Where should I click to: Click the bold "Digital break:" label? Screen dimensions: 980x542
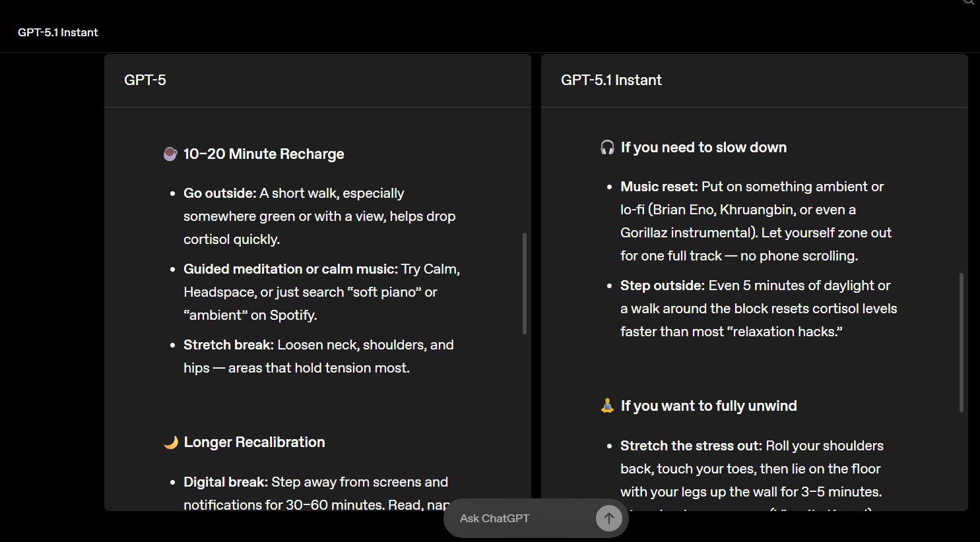(226, 482)
